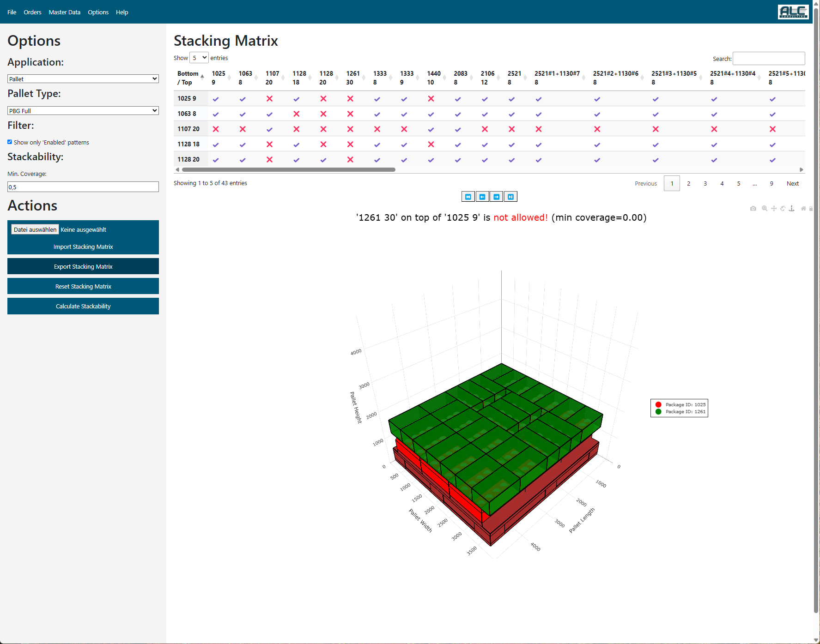Click red legend swatch for Package 1025
The height and width of the screenshot is (644, 820).
pos(658,404)
